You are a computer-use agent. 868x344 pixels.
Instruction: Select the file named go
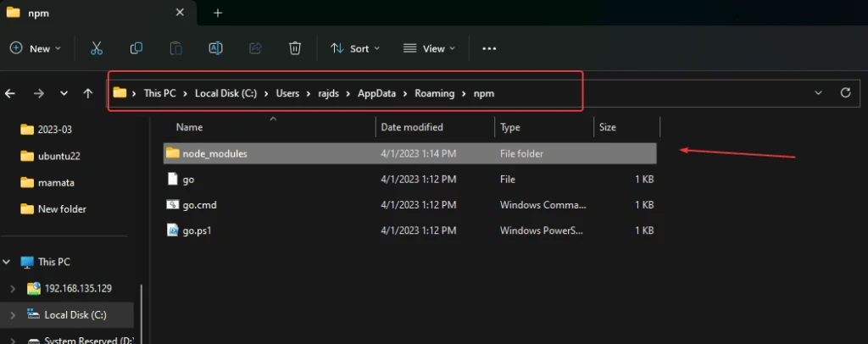coord(410,179)
